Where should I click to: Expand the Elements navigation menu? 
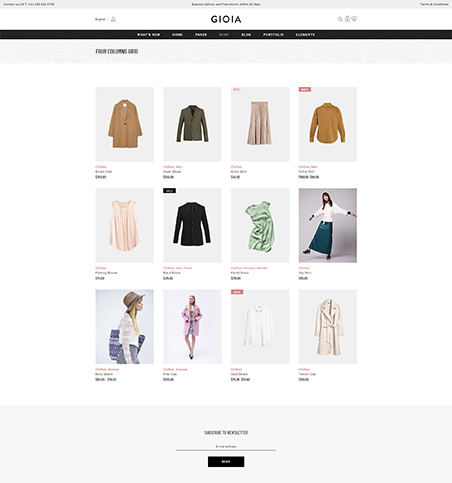pos(305,34)
